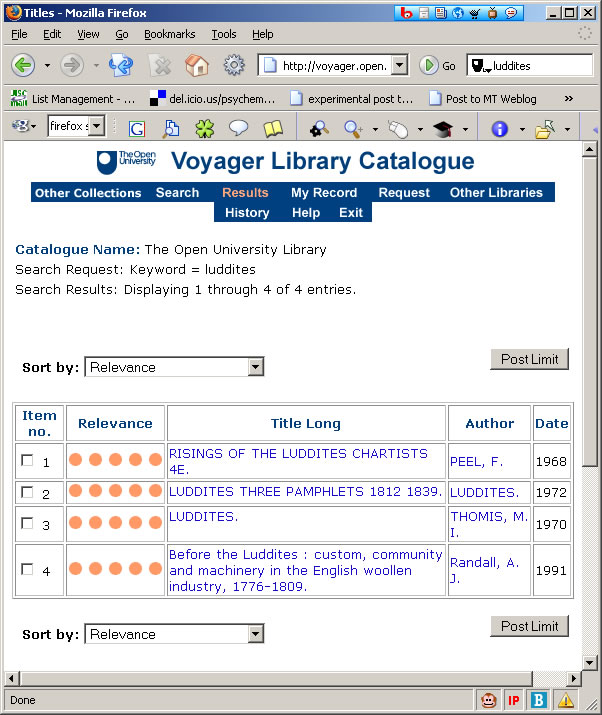Go back with the green Back arrow

(x=23, y=65)
